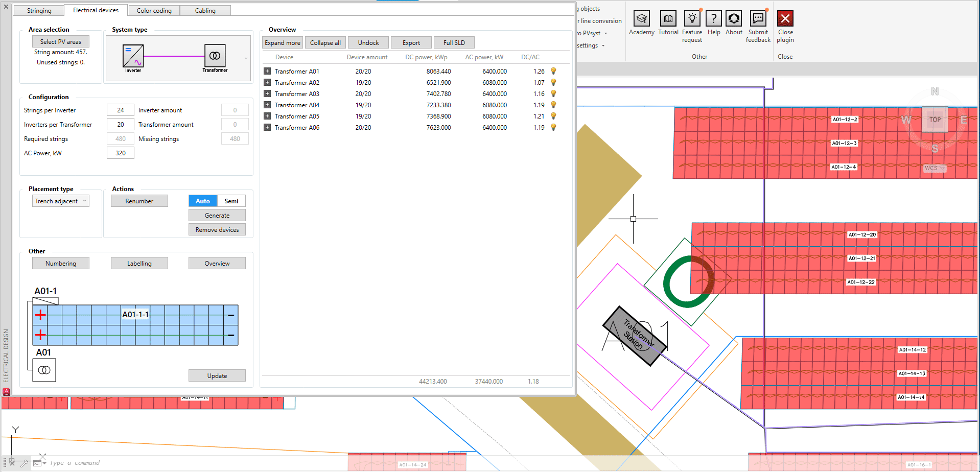Switch to the Electrical devices tab
Image resolution: width=980 pixels, height=472 pixels.
96,10
